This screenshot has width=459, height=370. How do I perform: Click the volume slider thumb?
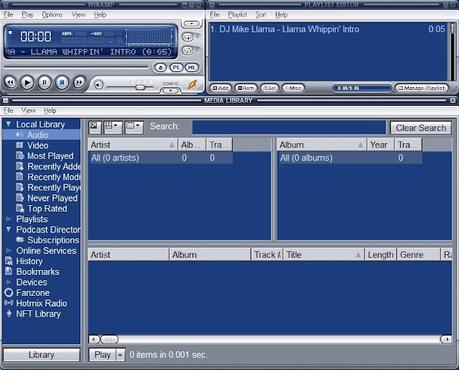point(140,87)
